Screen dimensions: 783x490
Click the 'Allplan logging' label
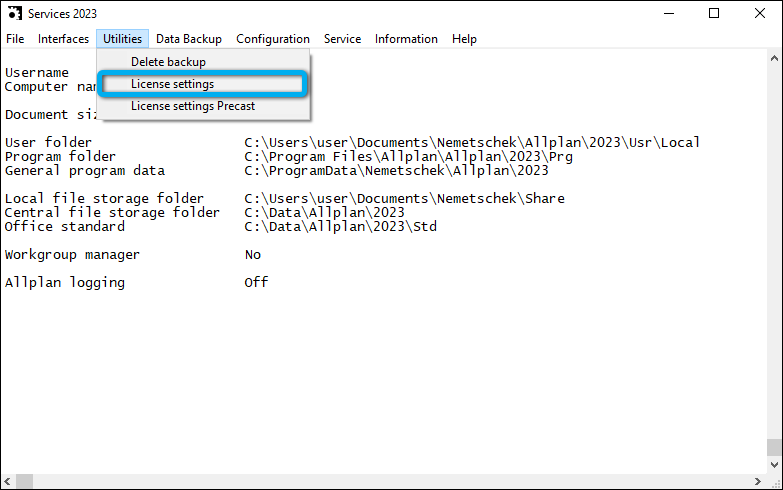coord(65,283)
